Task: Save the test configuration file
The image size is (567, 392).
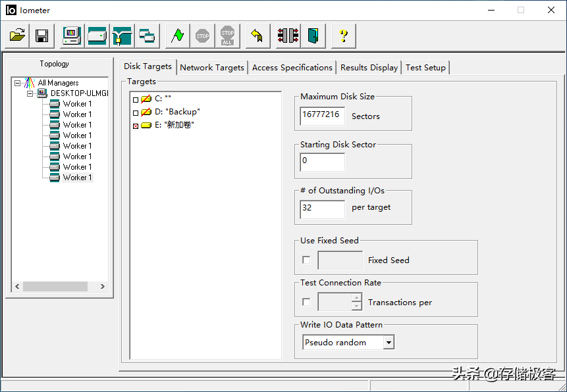Action: pos(42,36)
